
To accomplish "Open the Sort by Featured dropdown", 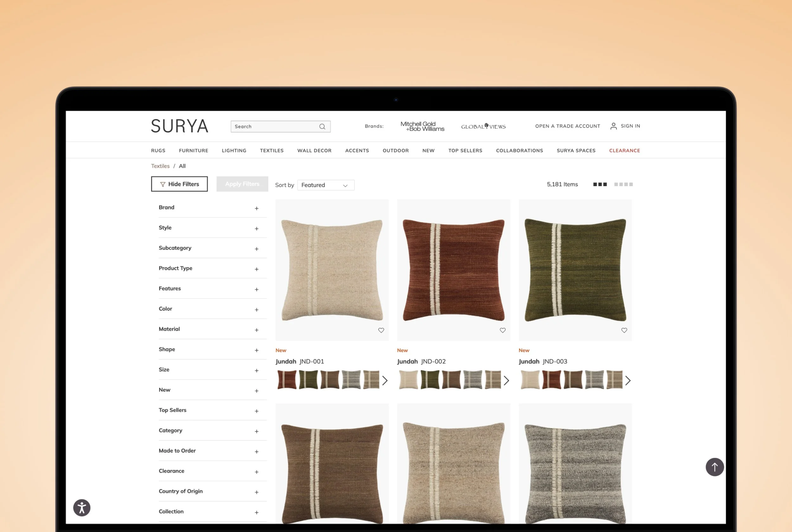I will pos(325,185).
